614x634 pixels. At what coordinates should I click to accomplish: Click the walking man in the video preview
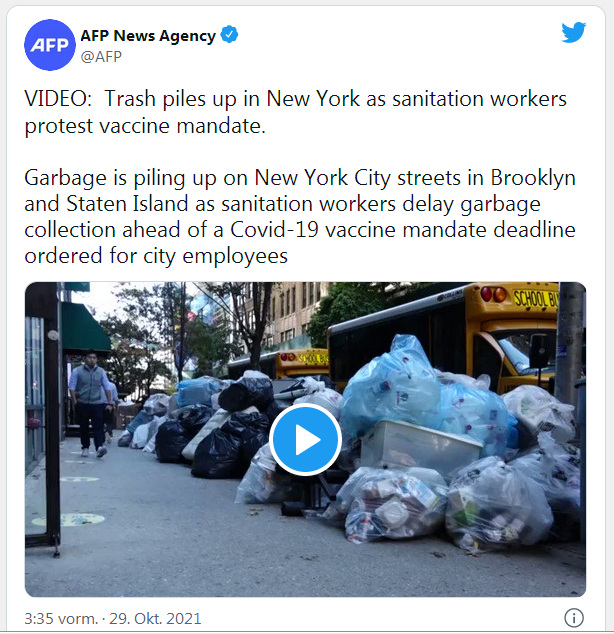click(90, 404)
